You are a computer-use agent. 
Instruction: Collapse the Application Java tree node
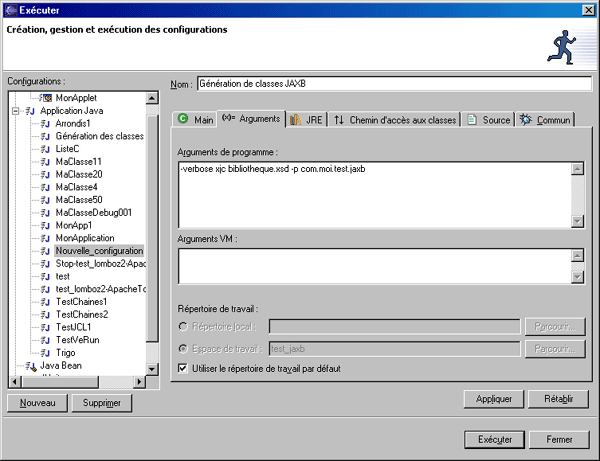pos(15,111)
